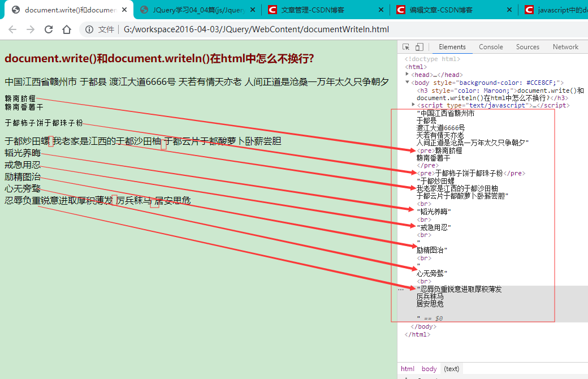This screenshot has height=379, width=588.
Task: Expand the head node in the DOM tree
Action: pyautogui.click(x=407, y=74)
